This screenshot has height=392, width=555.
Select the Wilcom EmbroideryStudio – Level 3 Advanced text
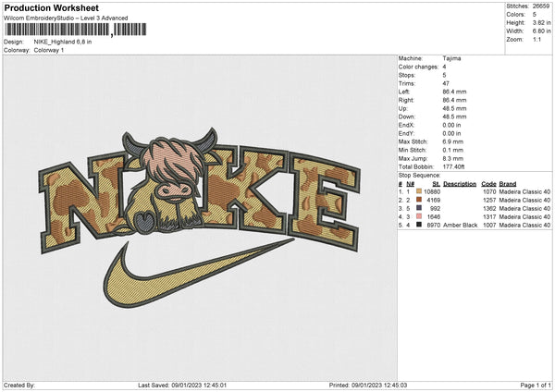(66, 18)
